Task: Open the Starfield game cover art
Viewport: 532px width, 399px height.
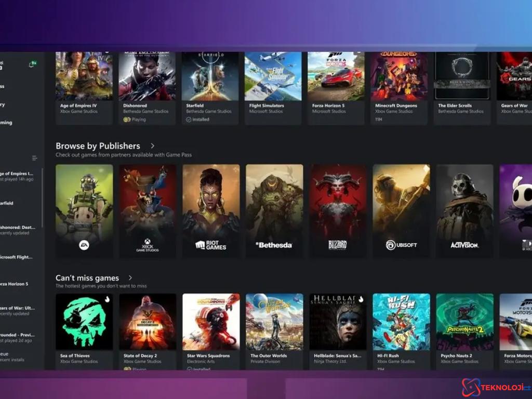Action: click(210, 76)
